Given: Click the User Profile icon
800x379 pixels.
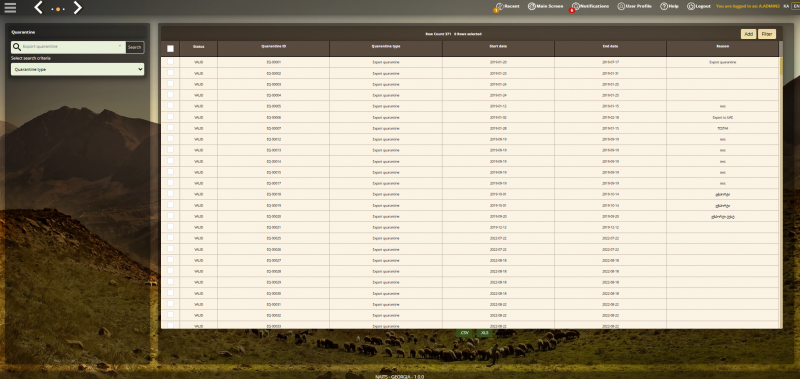Looking at the screenshot, I should (621, 7).
